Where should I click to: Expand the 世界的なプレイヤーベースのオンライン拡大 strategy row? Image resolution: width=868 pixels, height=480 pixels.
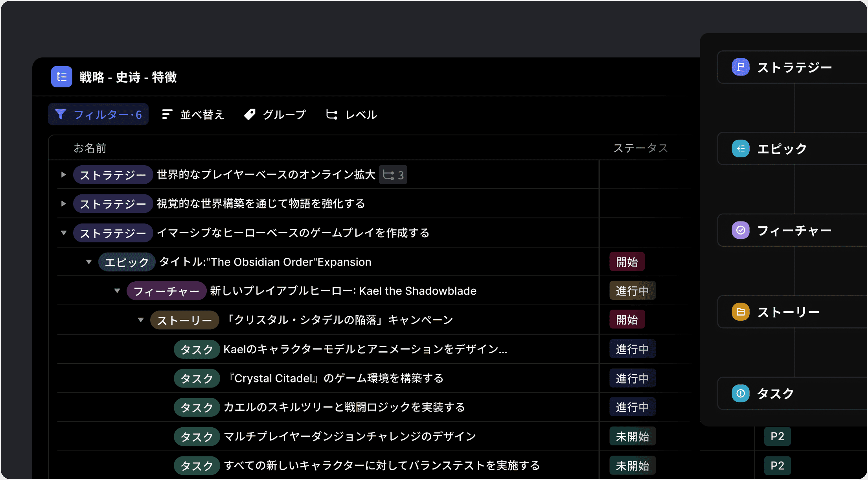(63, 174)
